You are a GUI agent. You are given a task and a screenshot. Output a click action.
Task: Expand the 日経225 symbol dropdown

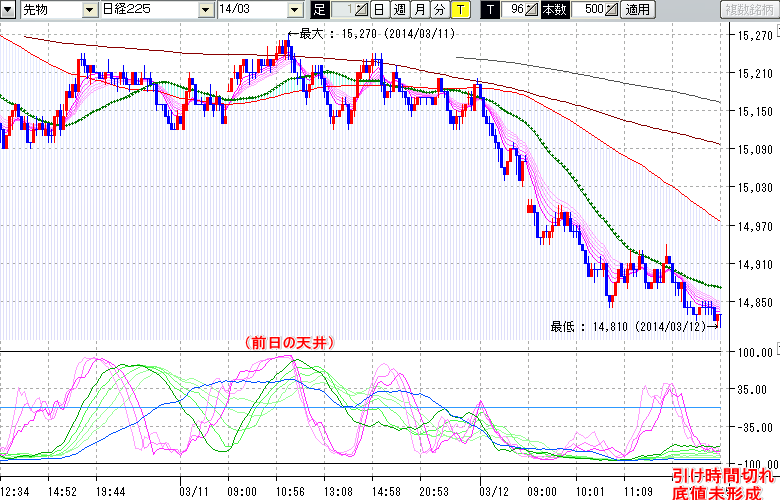point(207,10)
